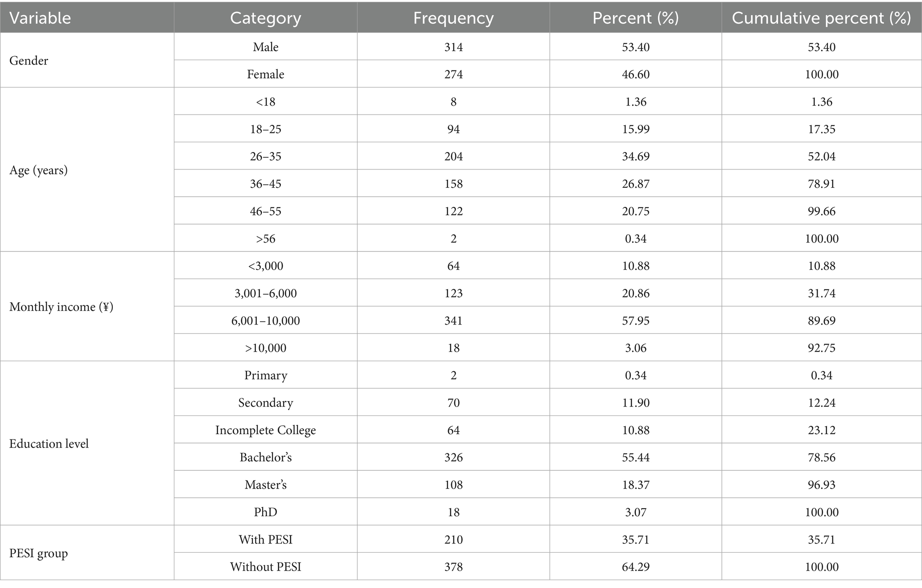Click the PESI group variable cell
The image size is (922, 588).
pos(38,553)
